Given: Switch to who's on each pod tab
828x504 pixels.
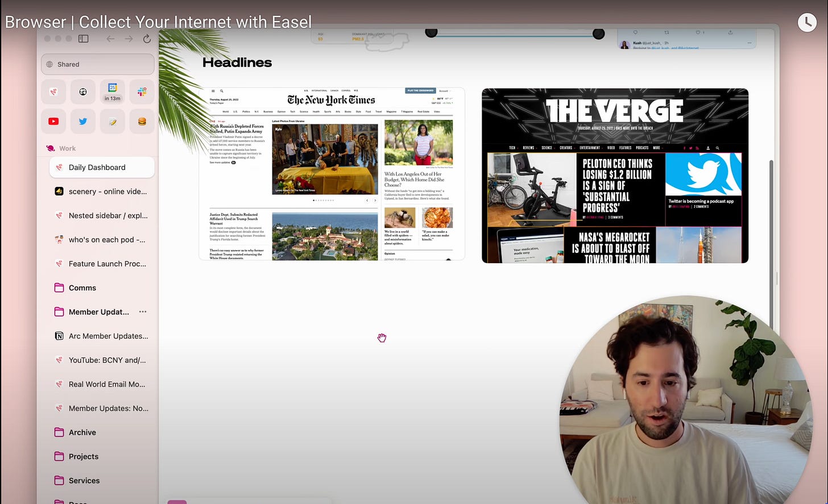Looking at the screenshot, I should 102,240.
